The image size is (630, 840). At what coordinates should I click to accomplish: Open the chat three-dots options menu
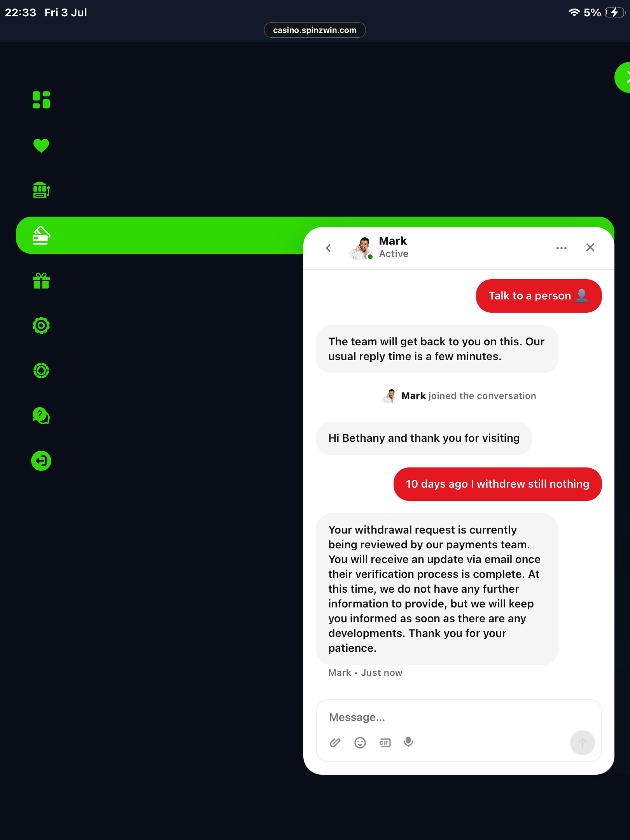pyautogui.click(x=561, y=248)
